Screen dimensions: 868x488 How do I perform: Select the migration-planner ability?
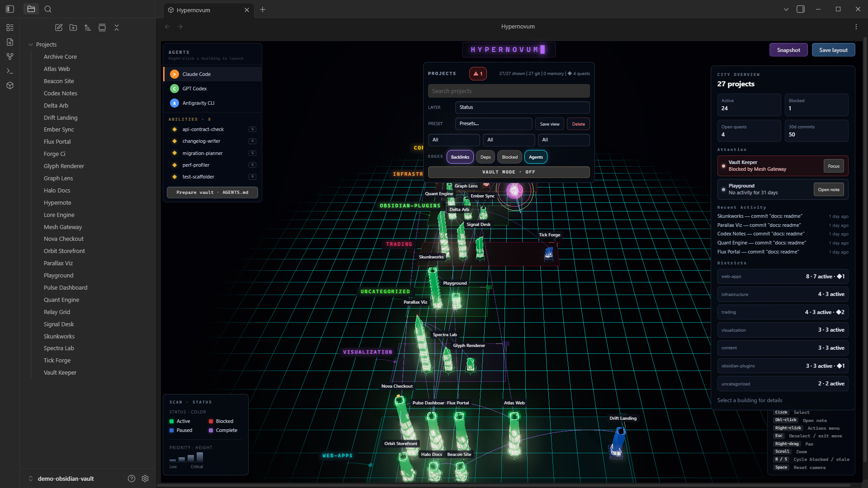coord(212,153)
